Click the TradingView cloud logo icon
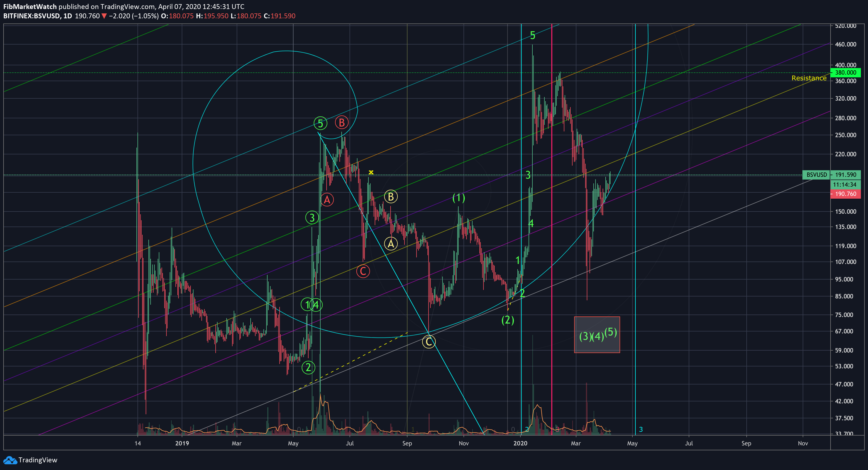This screenshot has width=868, height=470. (10, 460)
